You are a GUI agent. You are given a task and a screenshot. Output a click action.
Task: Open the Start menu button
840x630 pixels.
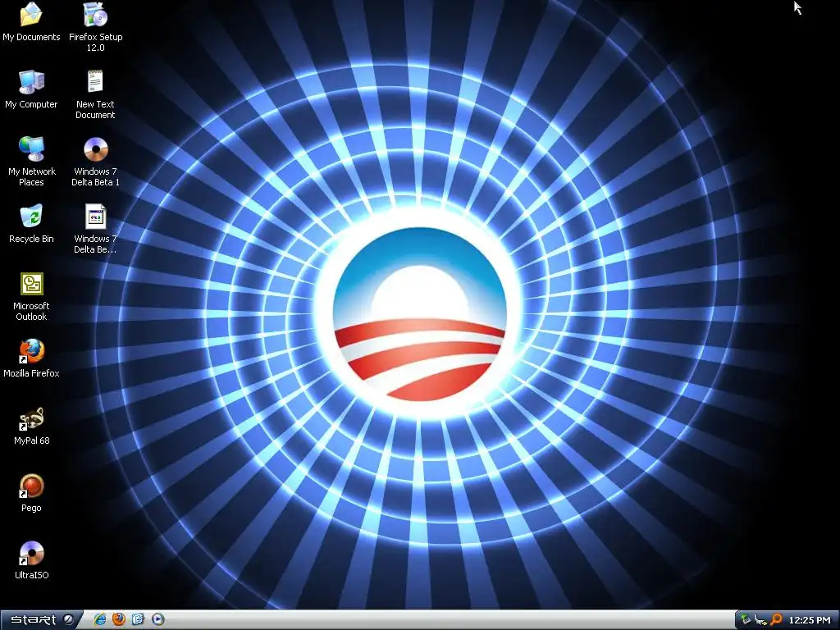click(41, 620)
